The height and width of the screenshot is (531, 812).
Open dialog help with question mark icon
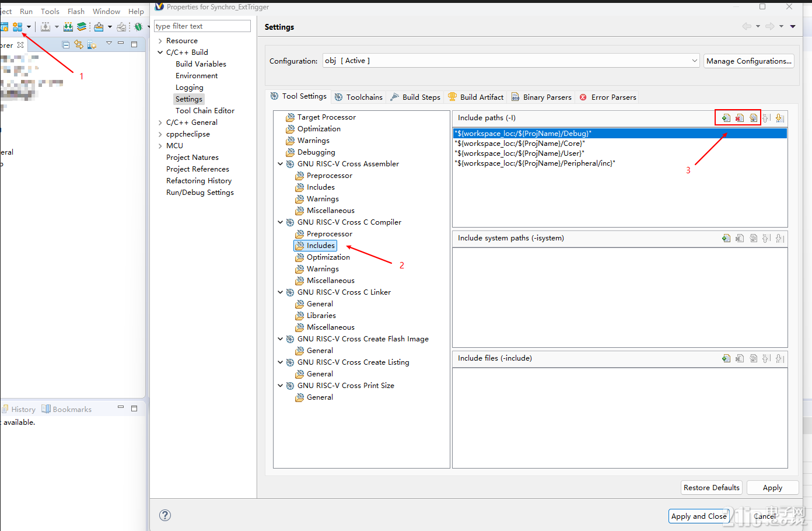point(165,515)
